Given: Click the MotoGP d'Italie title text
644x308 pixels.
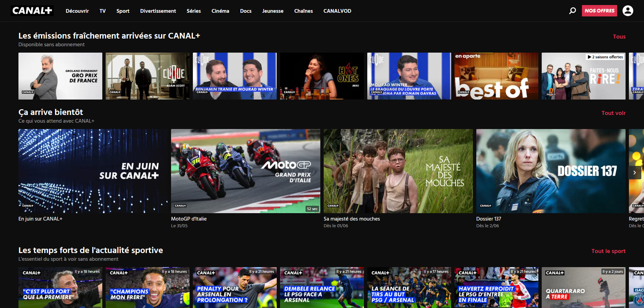Looking at the screenshot, I should (189, 219).
